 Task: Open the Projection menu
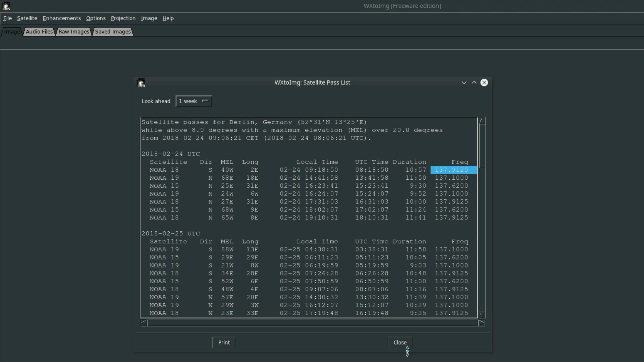[123, 18]
